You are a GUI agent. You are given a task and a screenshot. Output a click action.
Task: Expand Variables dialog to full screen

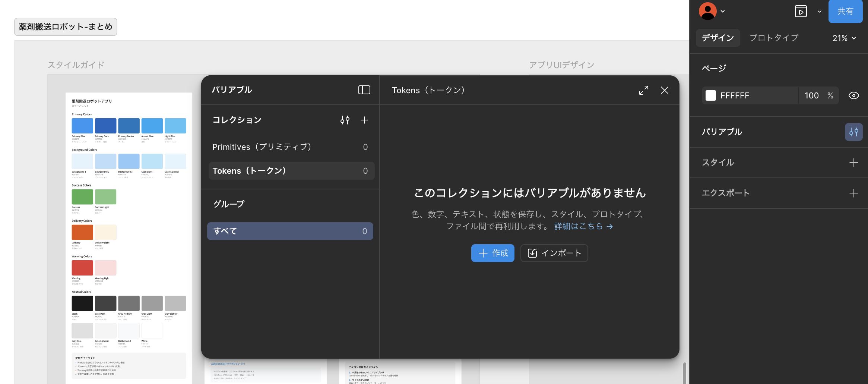pos(643,90)
